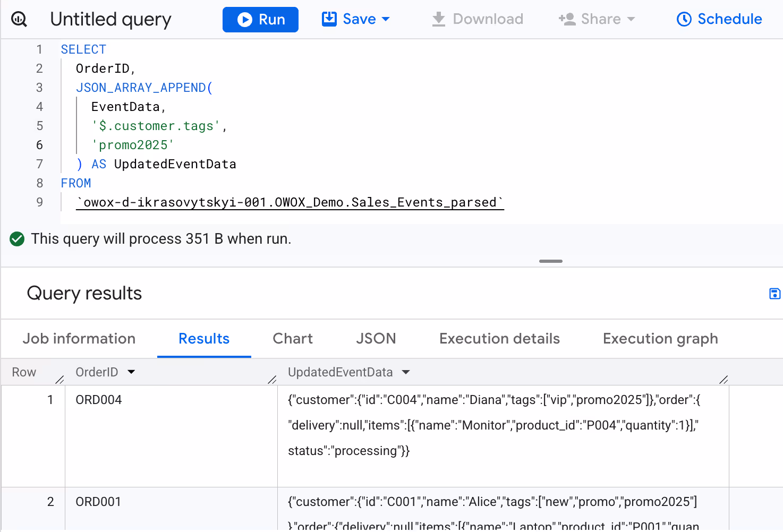Click the query magnifier icon beside Untitled query
This screenshot has width=783, height=532.
click(x=19, y=20)
